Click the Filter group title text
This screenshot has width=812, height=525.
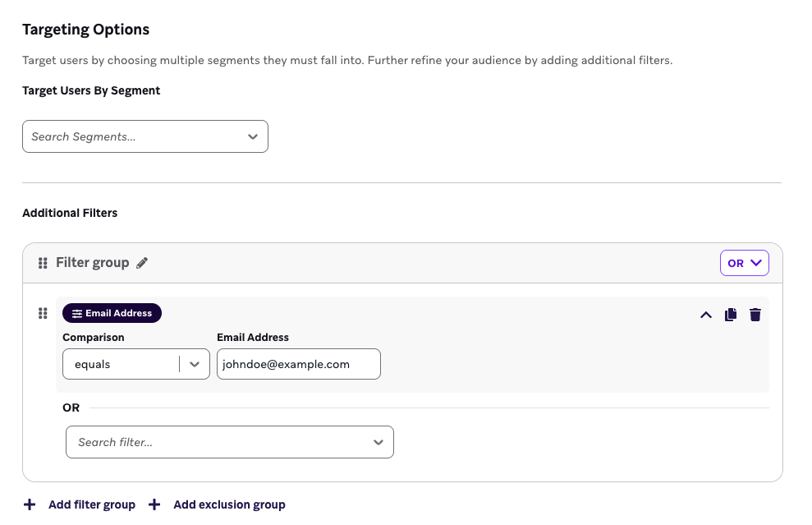(93, 263)
